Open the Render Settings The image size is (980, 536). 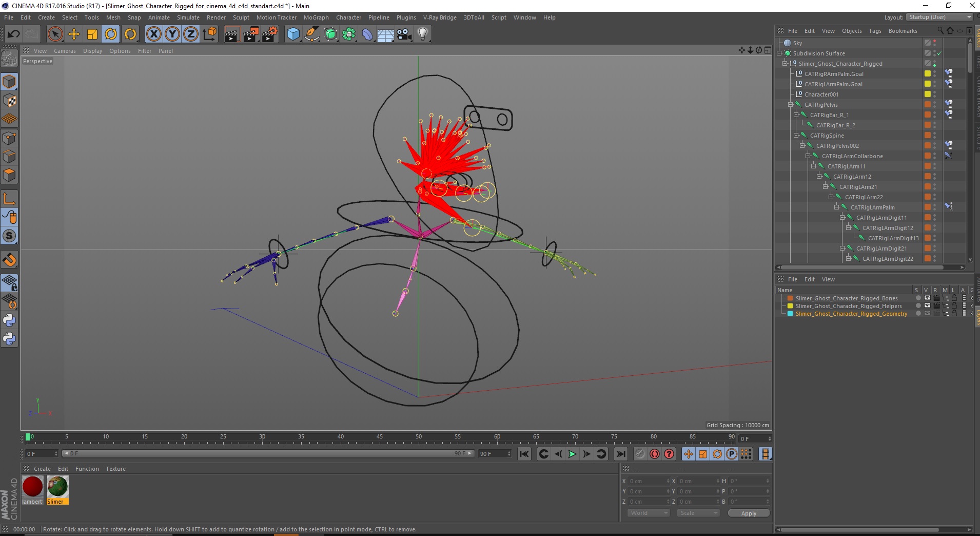(270, 34)
